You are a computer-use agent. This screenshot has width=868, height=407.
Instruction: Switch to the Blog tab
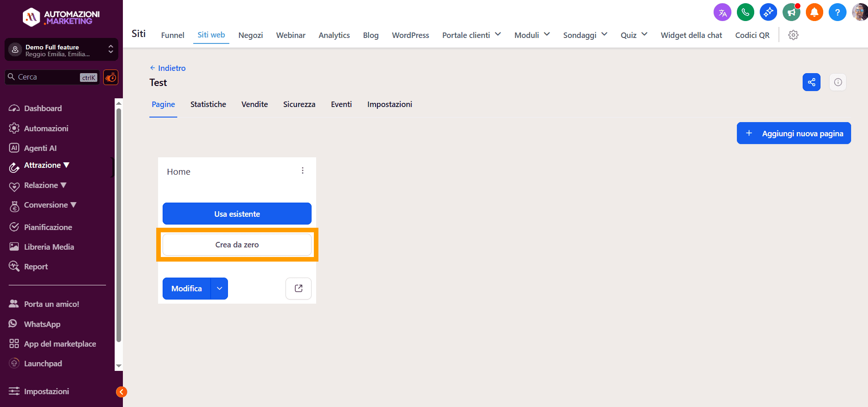tap(371, 35)
